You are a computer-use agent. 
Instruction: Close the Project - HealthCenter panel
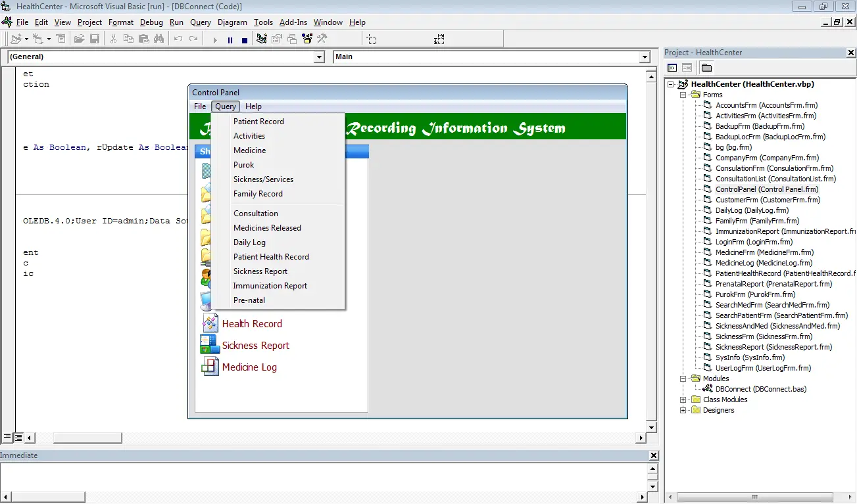click(x=850, y=53)
